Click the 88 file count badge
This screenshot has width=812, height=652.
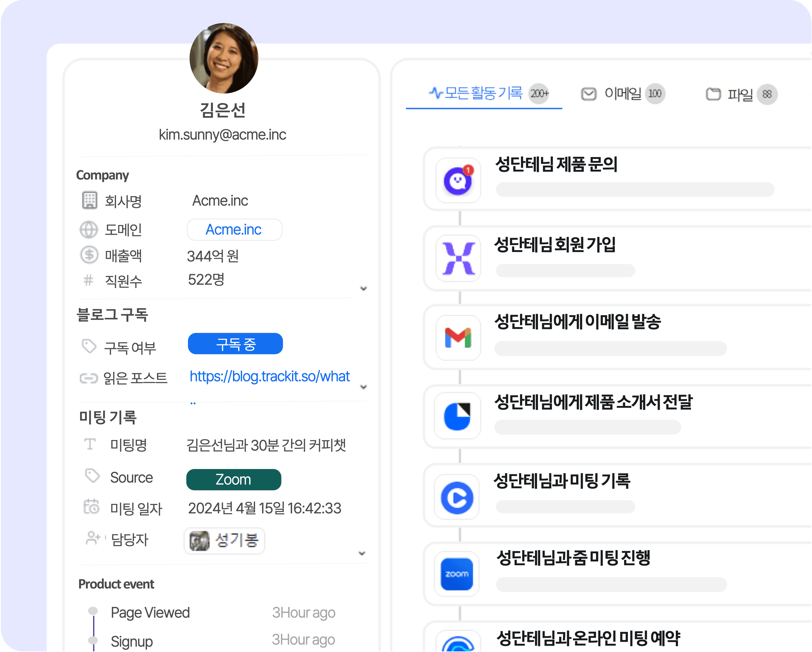767,94
